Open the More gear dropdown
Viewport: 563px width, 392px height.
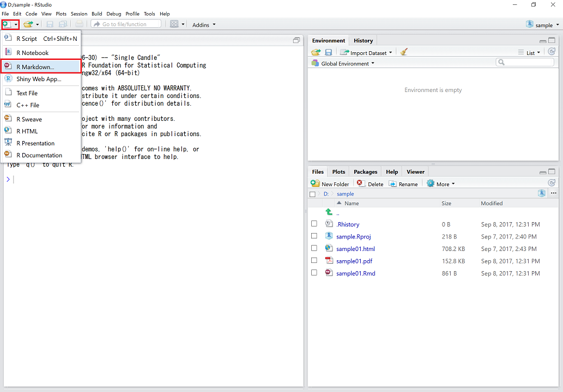pyautogui.click(x=440, y=183)
